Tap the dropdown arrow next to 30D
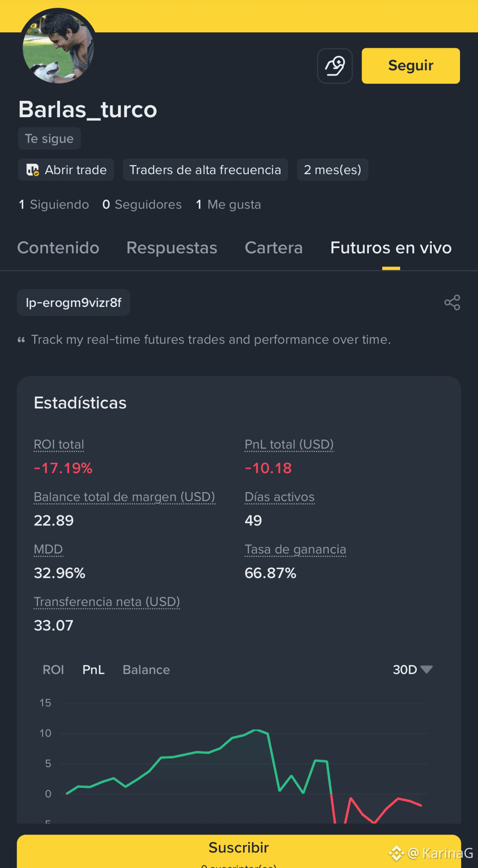The width and height of the screenshot is (478, 868). click(427, 670)
